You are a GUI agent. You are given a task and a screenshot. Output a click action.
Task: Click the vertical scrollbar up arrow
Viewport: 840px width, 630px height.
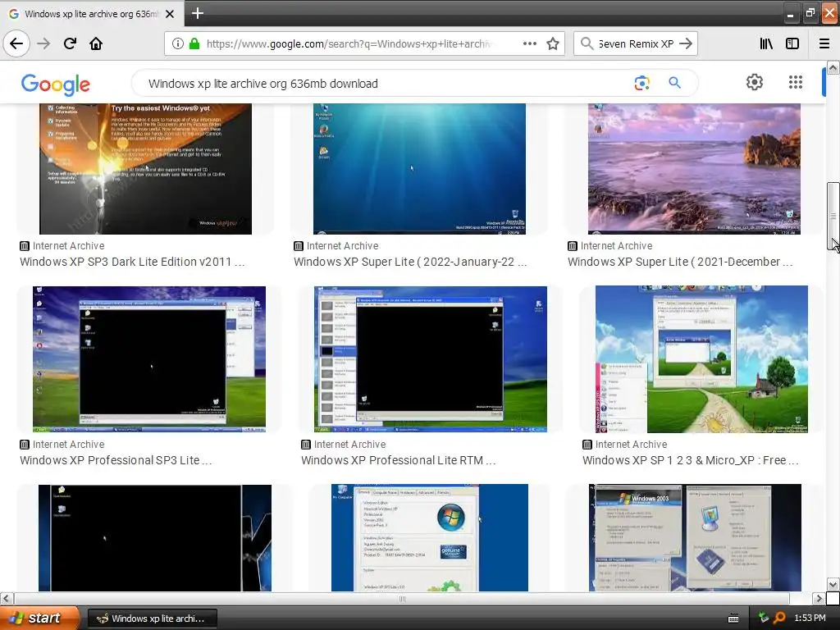click(833, 67)
